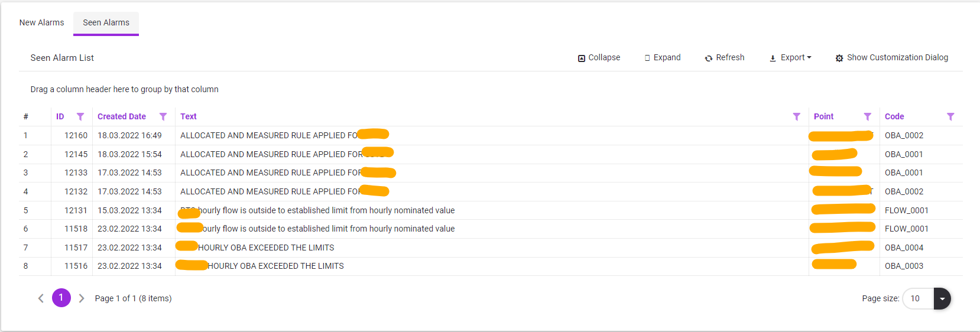Collapse all grouped alarm rows
Viewport: 980px width, 332px height.
(599, 58)
